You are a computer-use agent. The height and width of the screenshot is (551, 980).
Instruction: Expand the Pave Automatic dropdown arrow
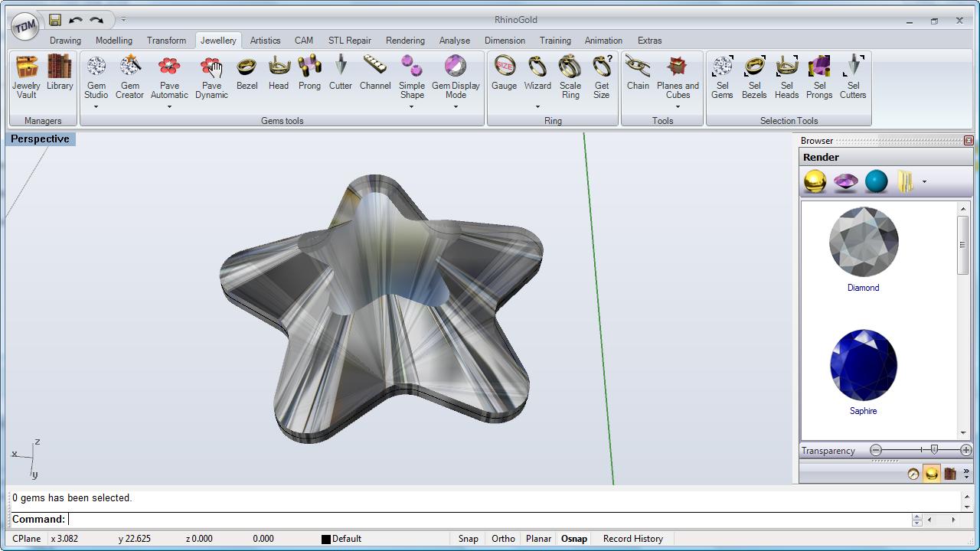point(169,107)
